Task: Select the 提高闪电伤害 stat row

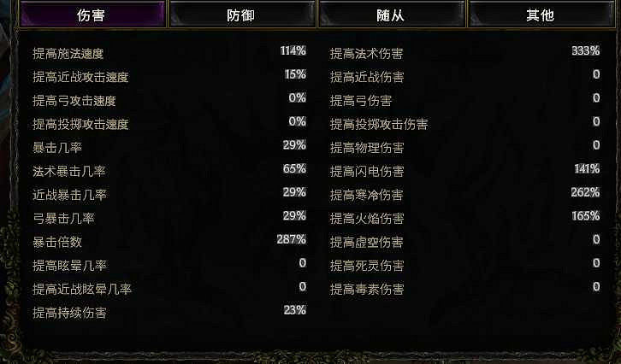Action: point(465,171)
